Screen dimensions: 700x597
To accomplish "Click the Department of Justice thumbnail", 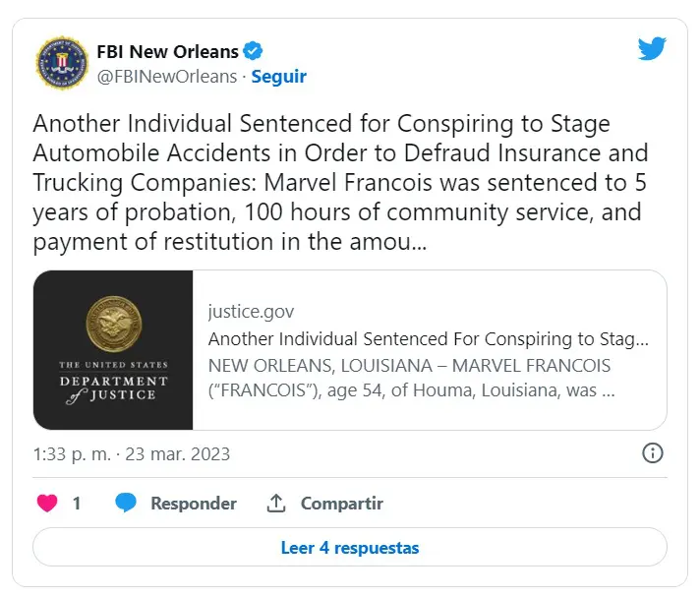I will pyautogui.click(x=113, y=350).
